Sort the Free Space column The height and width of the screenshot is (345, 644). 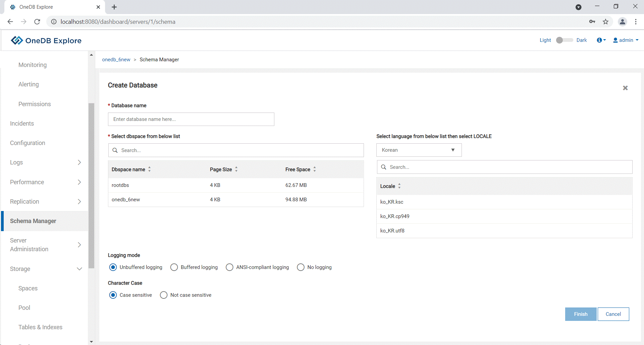point(315,169)
